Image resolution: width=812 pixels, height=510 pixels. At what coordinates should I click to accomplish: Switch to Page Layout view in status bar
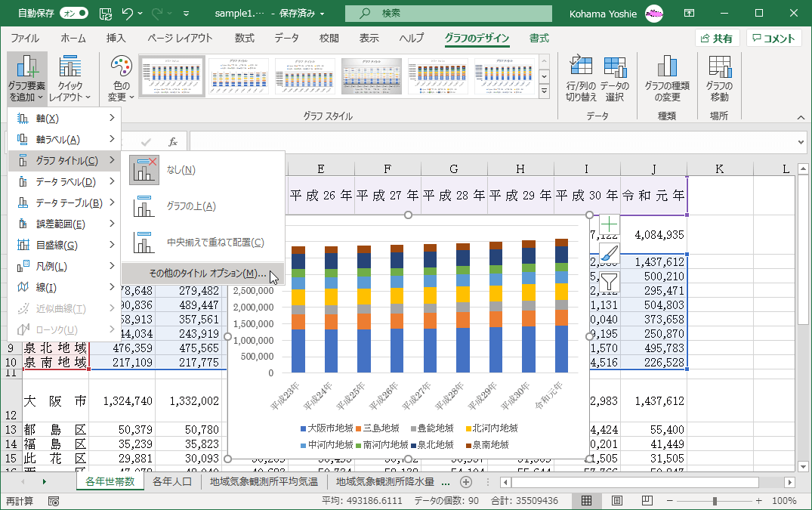[617, 501]
